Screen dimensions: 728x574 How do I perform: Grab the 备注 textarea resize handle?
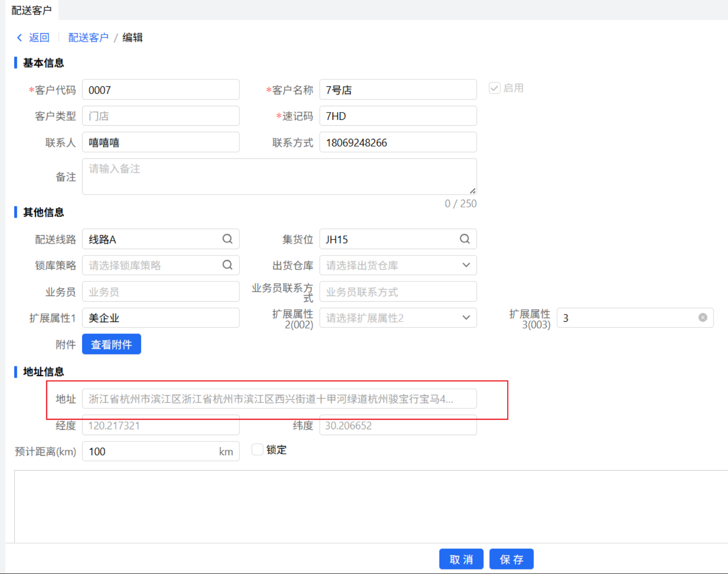point(473,191)
